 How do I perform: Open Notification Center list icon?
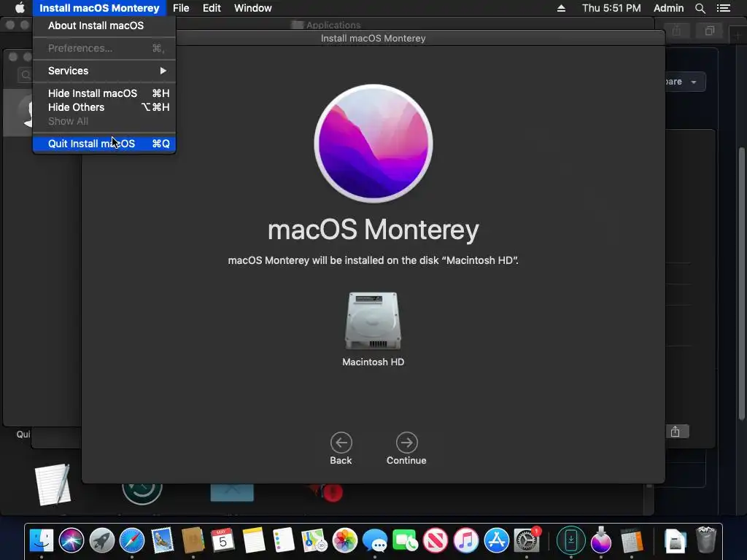pos(723,8)
